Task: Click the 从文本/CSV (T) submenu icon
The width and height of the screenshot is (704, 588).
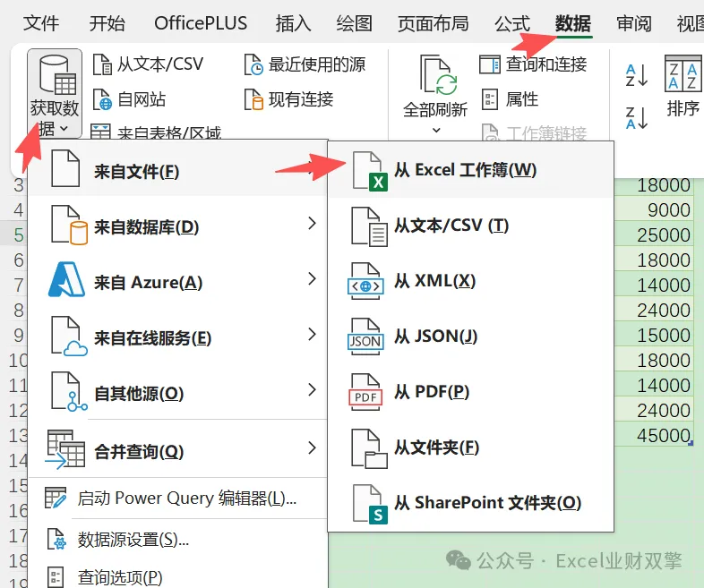Action: [x=369, y=226]
